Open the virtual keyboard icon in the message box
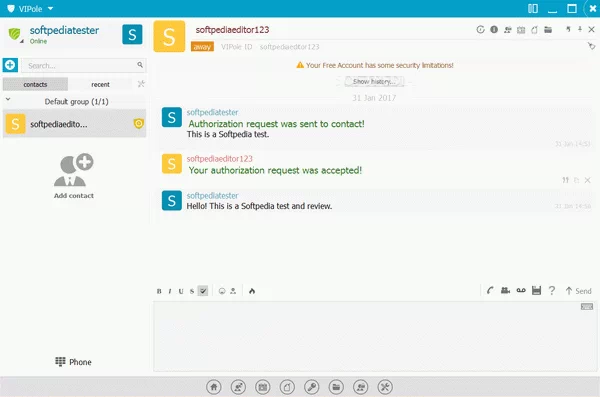 [587, 307]
